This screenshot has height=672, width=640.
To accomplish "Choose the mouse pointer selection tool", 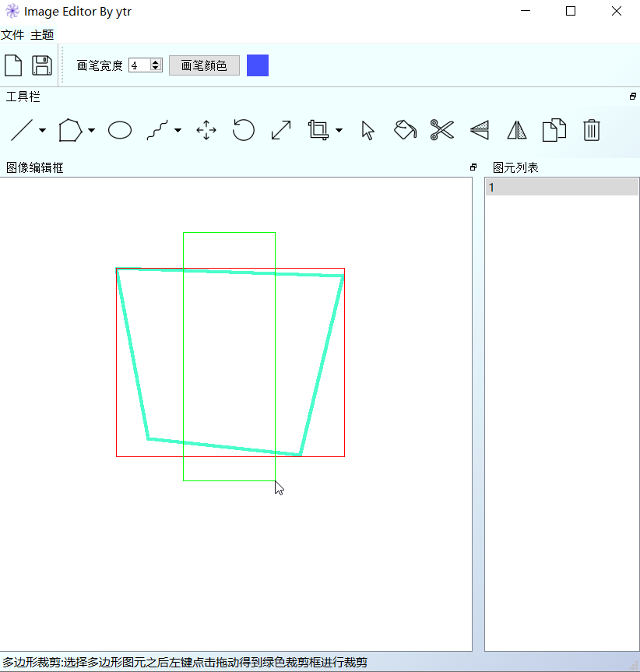I will point(367,130).
